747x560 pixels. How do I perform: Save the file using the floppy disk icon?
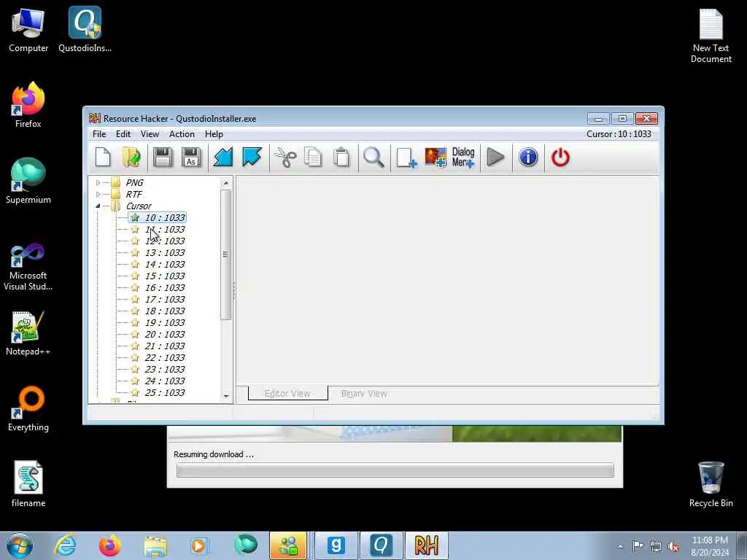(163, 157)
